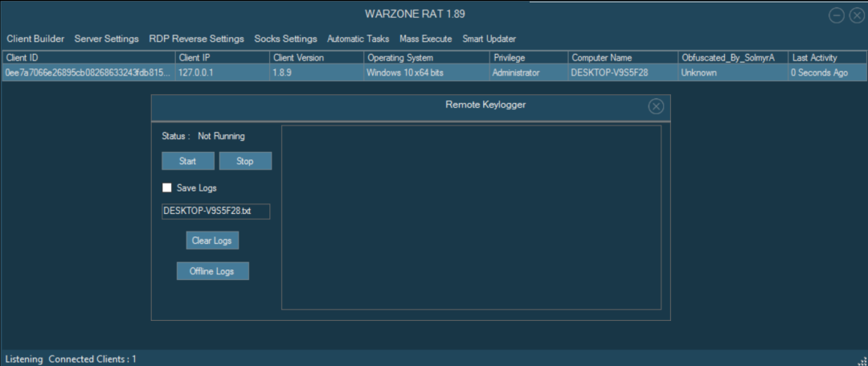Open the Mass Execute menu

pos(426,39)
